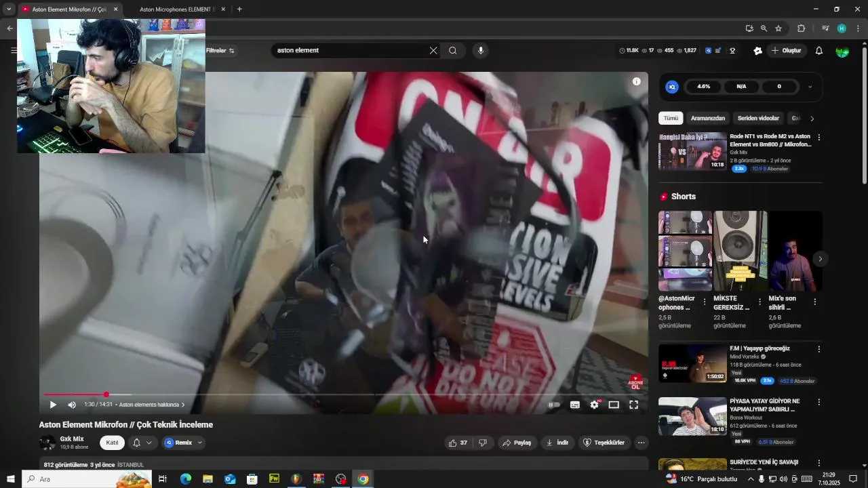Click the vidIQ Remix button

[183, 443]
